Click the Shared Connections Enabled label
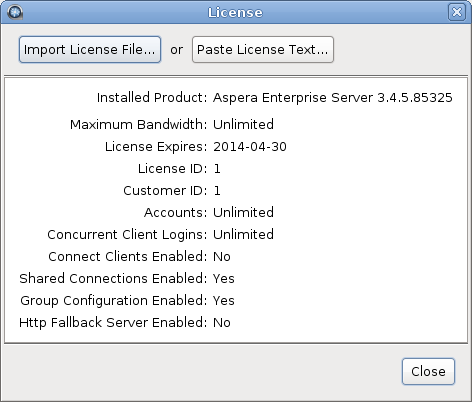 113,279
